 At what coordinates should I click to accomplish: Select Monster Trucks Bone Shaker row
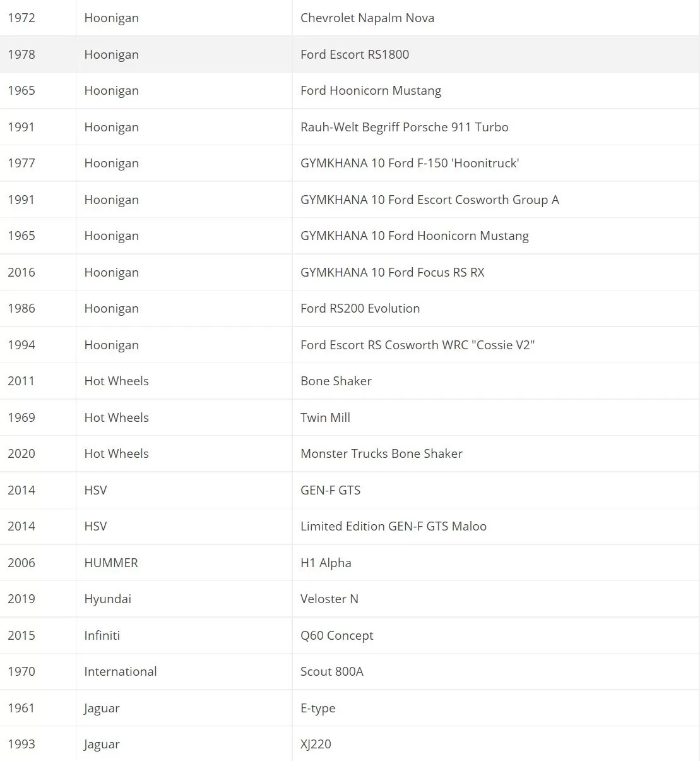click(350, 453)
